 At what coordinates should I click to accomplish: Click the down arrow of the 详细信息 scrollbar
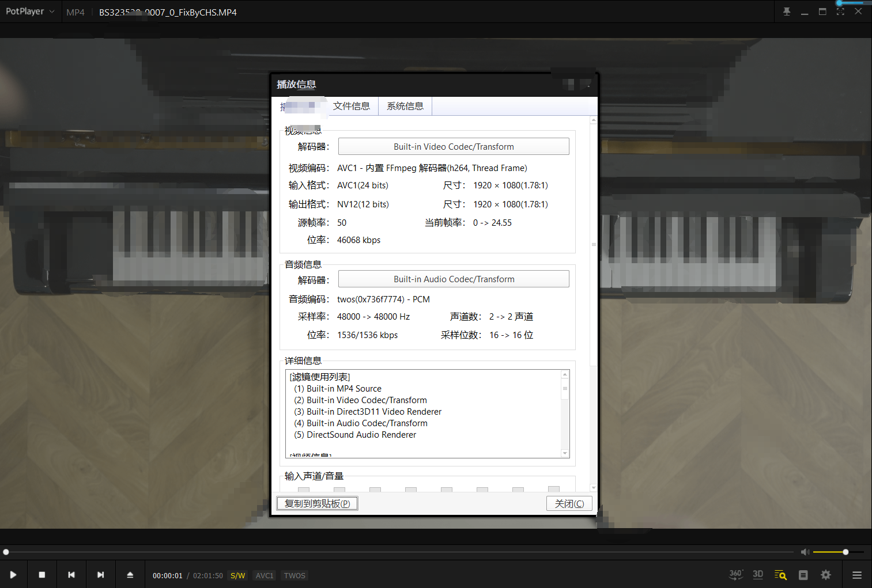565,454
